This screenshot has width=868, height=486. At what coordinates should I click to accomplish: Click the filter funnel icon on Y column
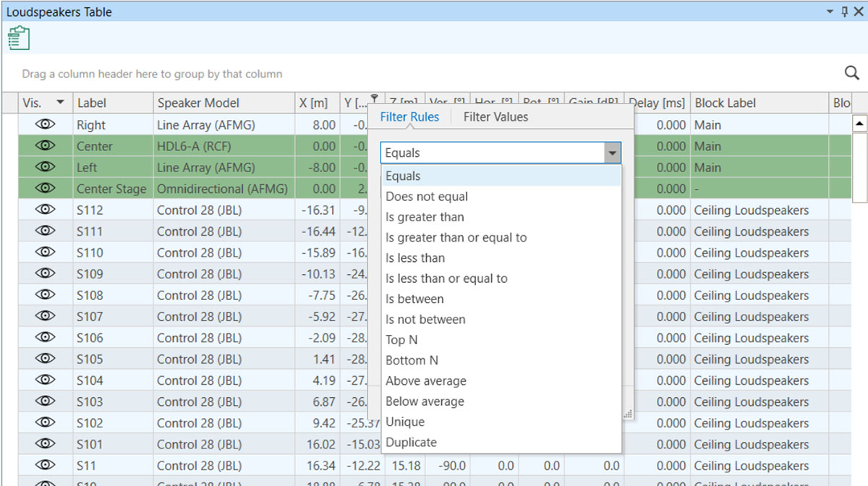click(374, 98)
